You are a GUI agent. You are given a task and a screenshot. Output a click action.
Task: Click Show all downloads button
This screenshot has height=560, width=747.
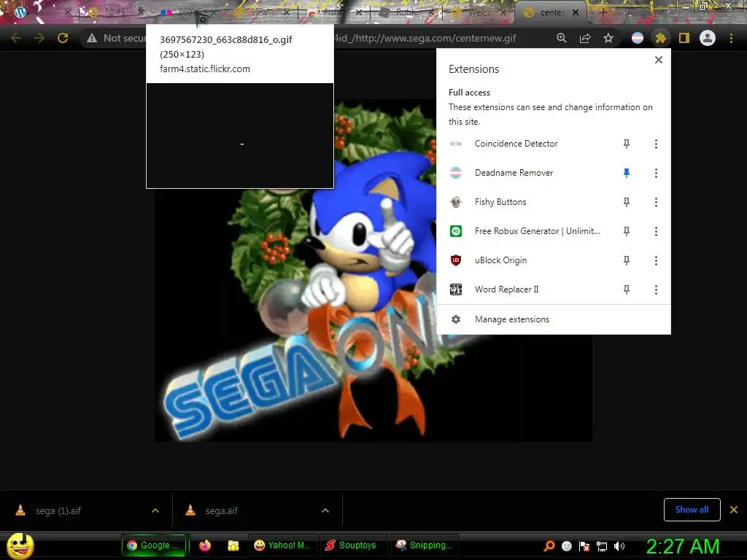click(692, 510)
